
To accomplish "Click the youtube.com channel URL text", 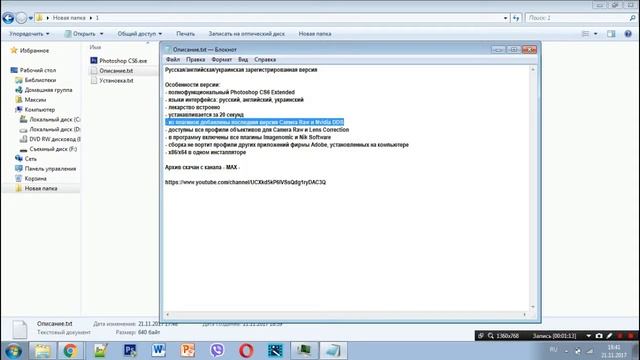I will 245,182.
